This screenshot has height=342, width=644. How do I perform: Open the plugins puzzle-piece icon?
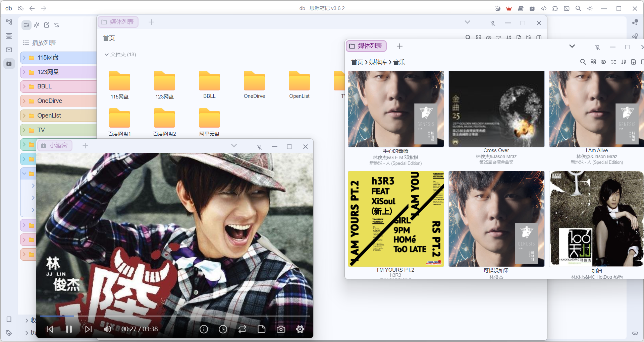pos(555,8)
